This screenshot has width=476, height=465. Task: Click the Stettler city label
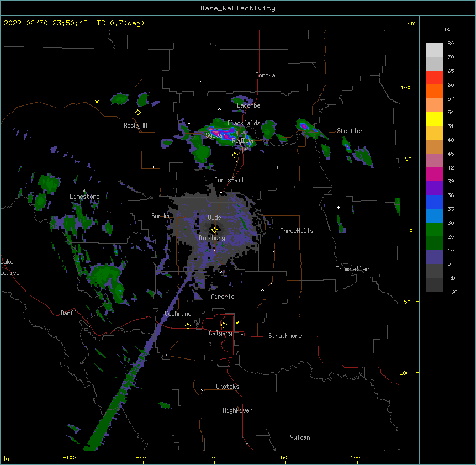350,131
